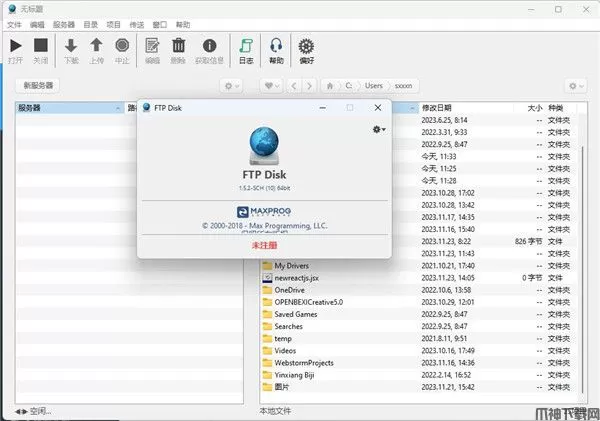Open the 日志 log panel icon
Screen dimensions: 600x421
pos(246,45)
